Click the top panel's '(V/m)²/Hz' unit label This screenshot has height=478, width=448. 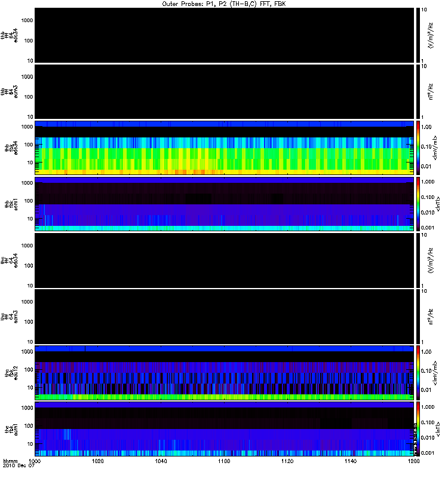coord(431,35)
